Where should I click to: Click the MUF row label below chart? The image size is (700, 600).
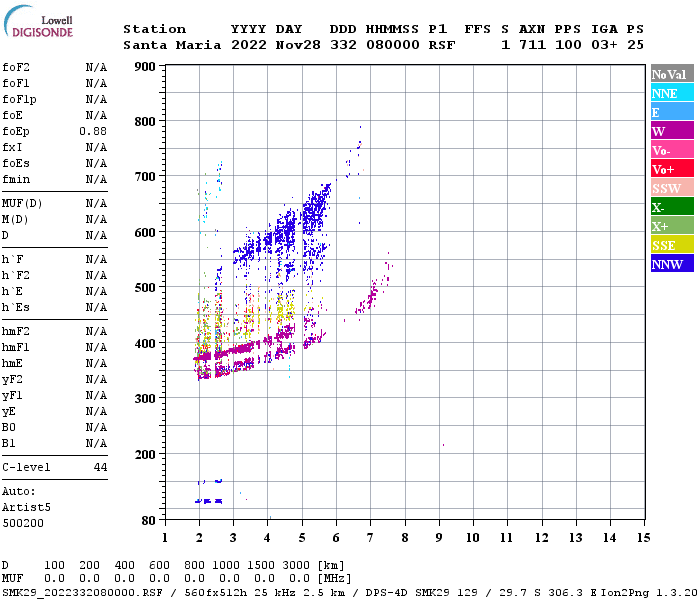coord(12,579)
